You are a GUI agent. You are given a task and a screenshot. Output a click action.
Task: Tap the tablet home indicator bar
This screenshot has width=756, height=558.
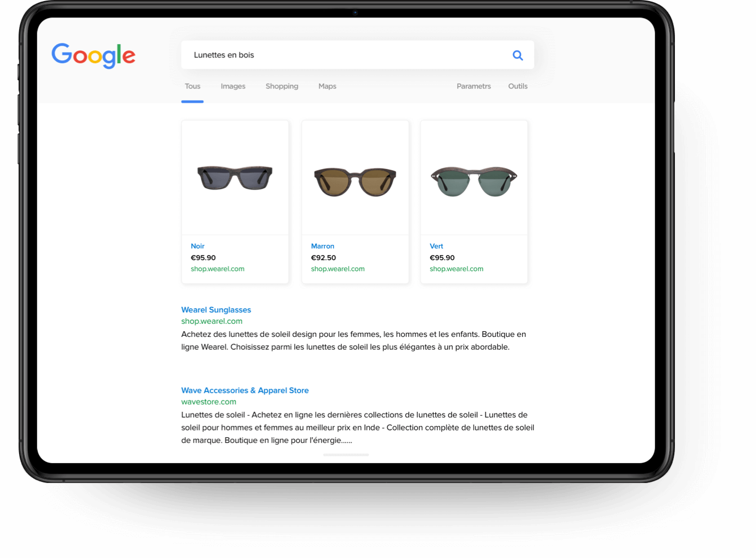point(346,455)
